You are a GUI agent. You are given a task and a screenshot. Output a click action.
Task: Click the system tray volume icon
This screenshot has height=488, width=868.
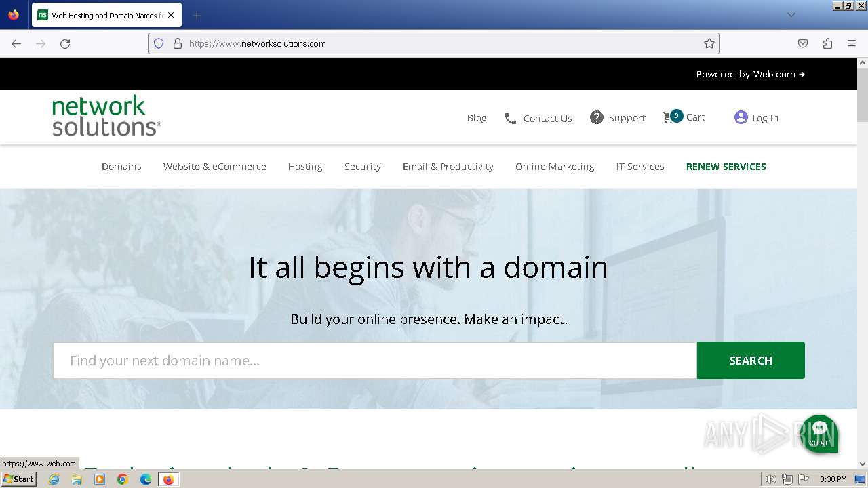pyautogui.click(x=771, y=479)
